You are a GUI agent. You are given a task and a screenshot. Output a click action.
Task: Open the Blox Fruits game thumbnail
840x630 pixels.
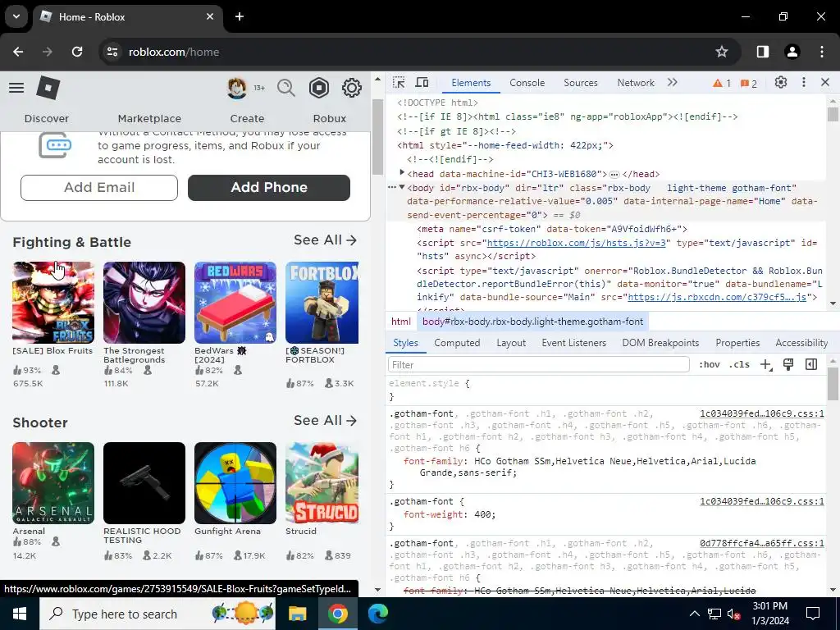(x=53, y=303)
